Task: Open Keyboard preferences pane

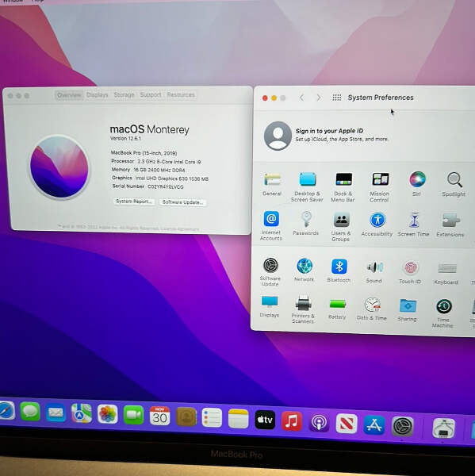Action: (446, 273)
